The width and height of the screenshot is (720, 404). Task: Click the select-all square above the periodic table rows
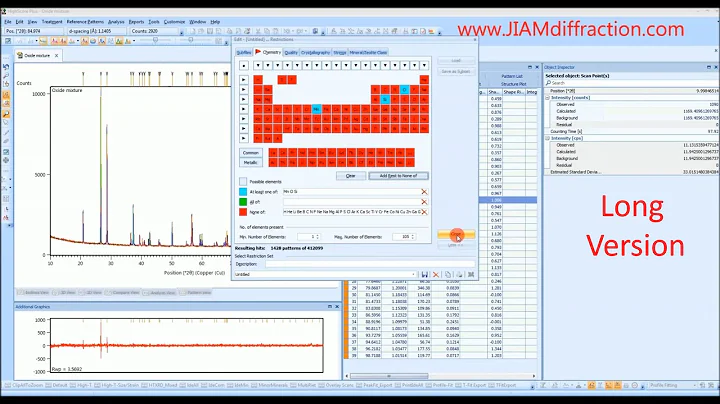[x=244, y=66]
